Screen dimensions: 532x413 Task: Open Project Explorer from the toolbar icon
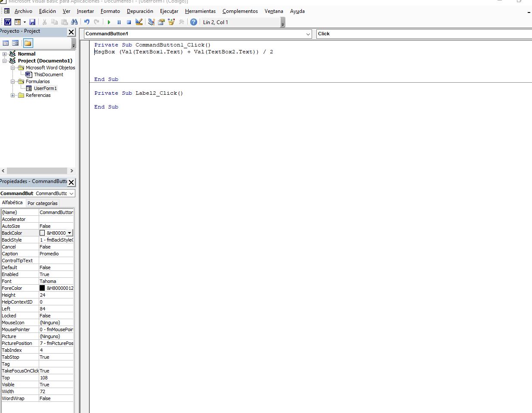tap(152, 22)
